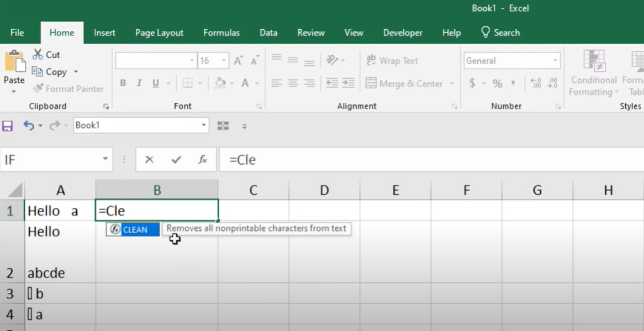Click the Bottom Align icon
Image resolution: width=644 pixels, height=331 pixels.
309,63
